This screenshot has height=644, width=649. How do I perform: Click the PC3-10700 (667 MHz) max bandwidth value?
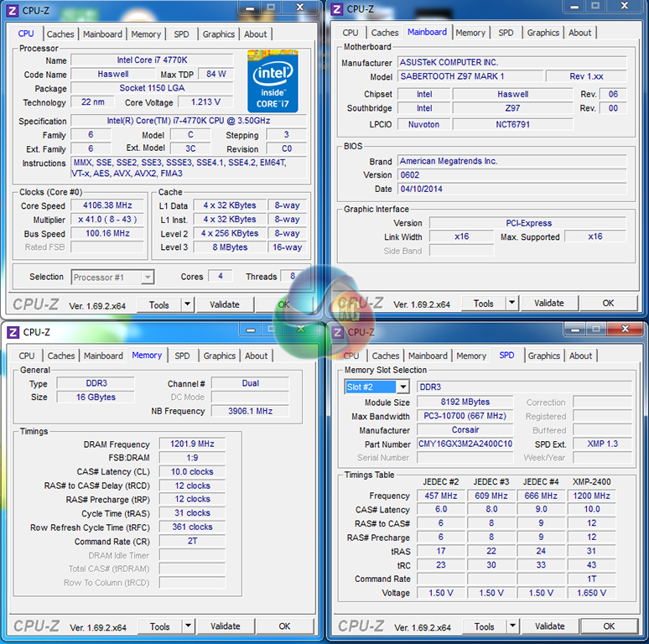(465, 416)
